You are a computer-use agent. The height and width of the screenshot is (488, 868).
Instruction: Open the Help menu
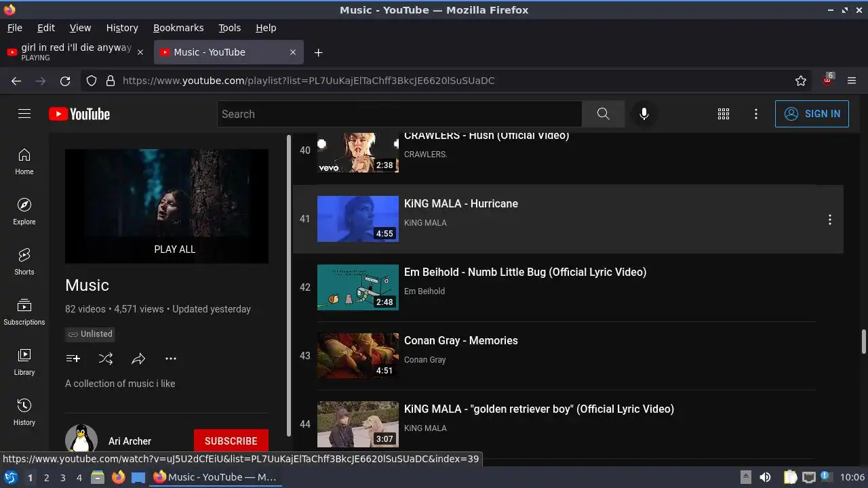(266, 28)
